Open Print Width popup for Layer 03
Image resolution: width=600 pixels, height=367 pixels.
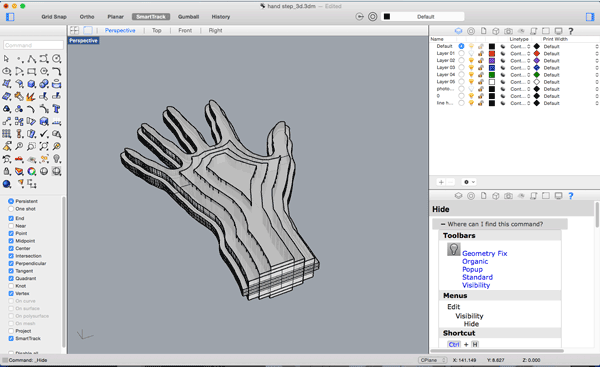coord(570,68)
